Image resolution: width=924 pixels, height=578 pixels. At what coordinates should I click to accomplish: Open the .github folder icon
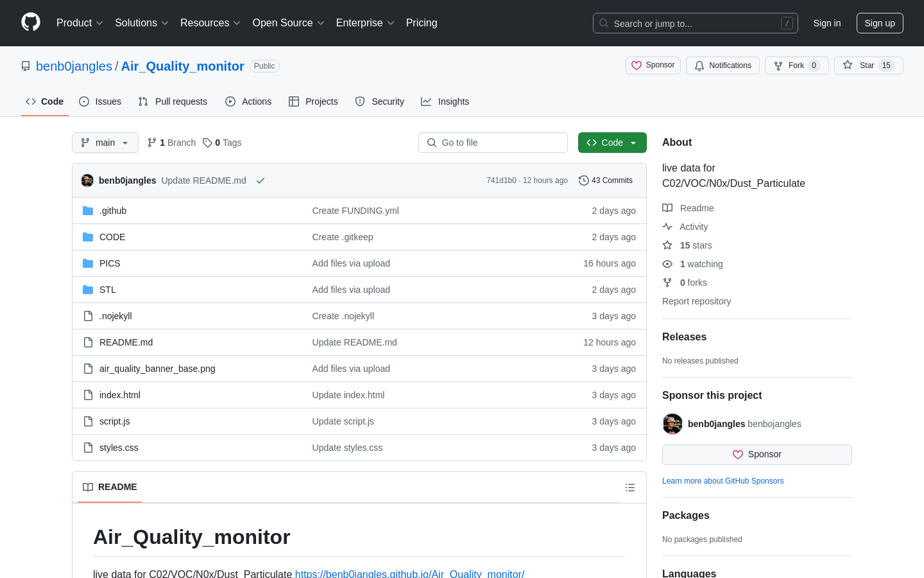(88, 211)
